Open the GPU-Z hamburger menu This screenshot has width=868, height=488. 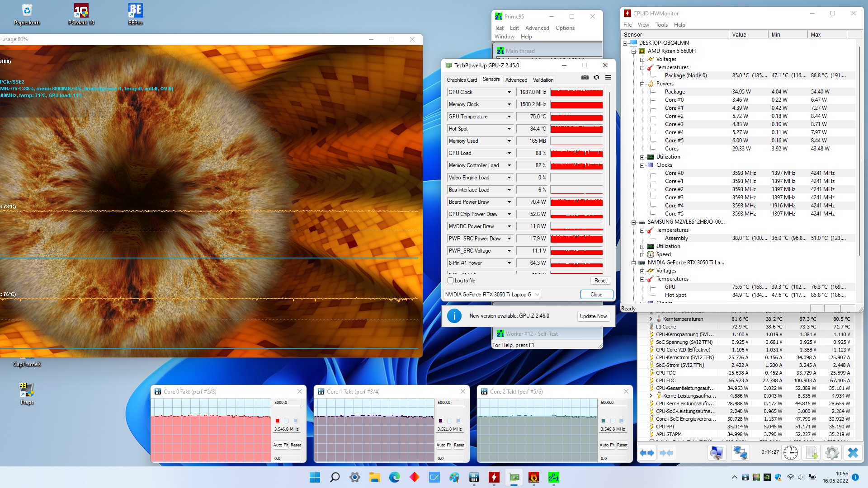(609, 78)
